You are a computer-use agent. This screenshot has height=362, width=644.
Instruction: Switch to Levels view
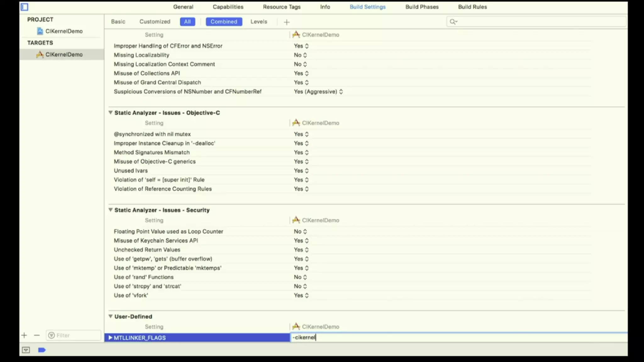(x=259, y=22)
